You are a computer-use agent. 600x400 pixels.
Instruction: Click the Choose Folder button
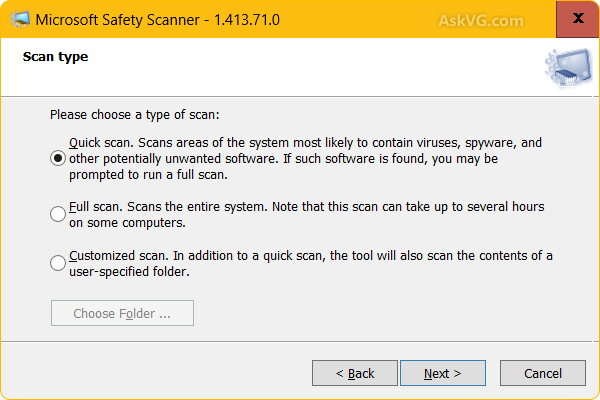[x=122, y=313]
